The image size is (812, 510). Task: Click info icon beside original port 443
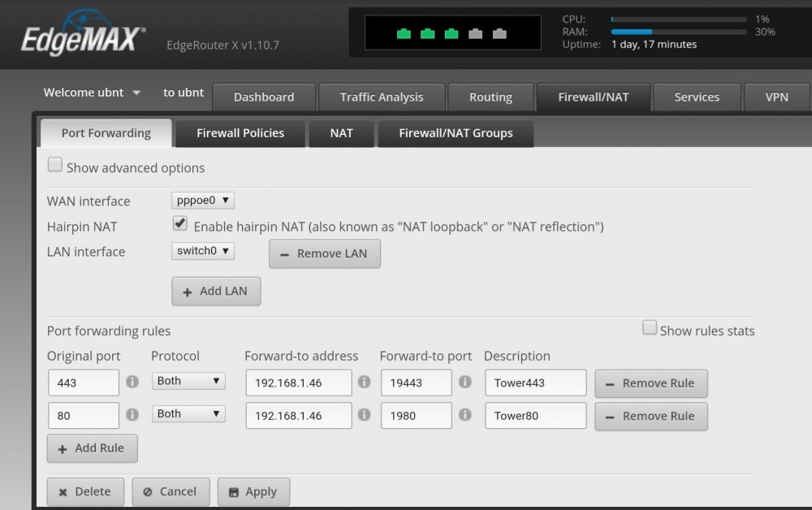tap(132, 382)
